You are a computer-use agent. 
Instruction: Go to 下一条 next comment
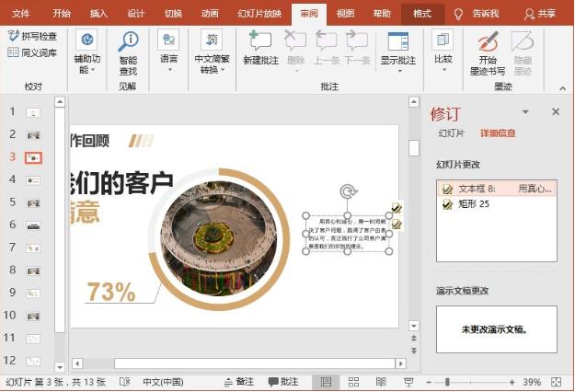(x=357, y=49)
